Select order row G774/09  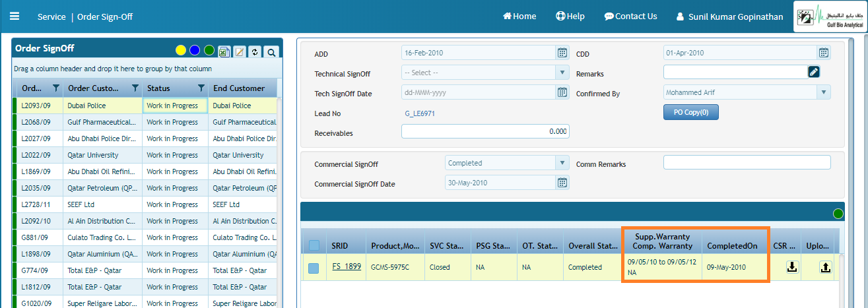(145, 270)
